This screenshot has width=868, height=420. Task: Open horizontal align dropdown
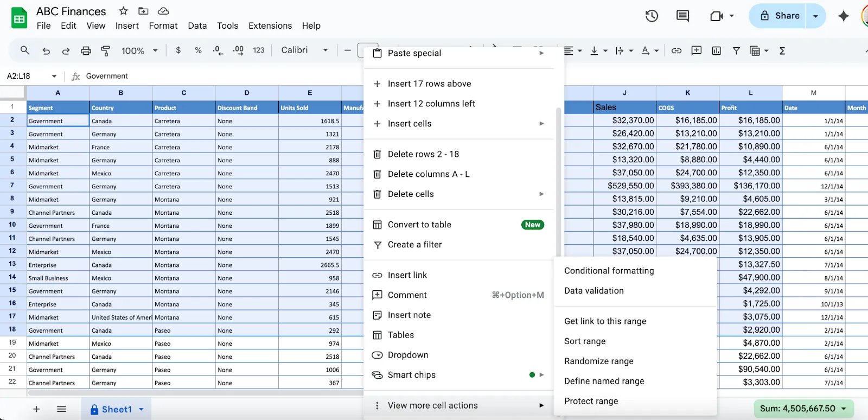pos(573,51)
